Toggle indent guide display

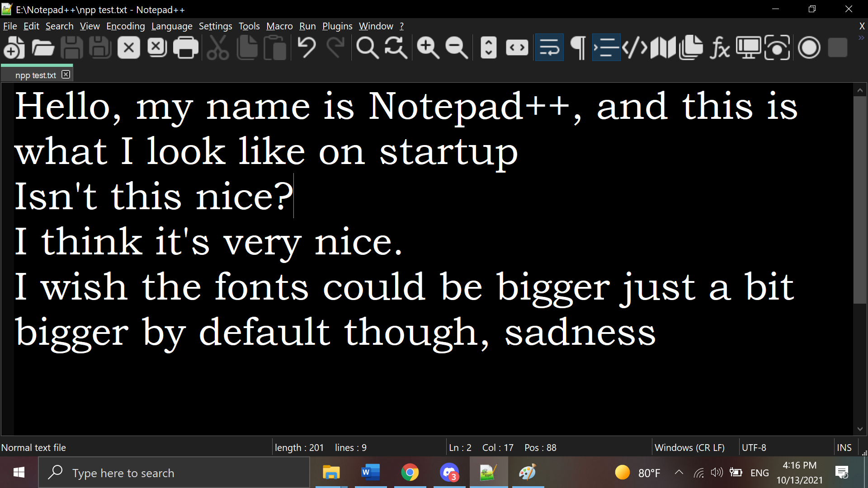[606, 47]
